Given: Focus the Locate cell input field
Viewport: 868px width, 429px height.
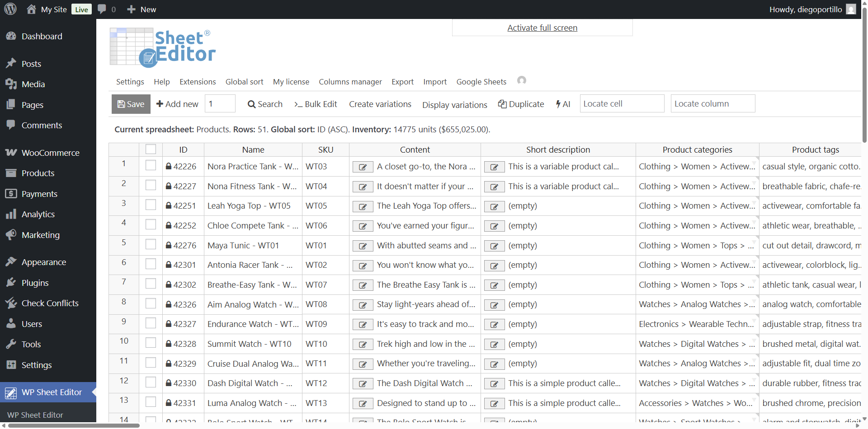Looking at the screenshot, I should (622, 103).
